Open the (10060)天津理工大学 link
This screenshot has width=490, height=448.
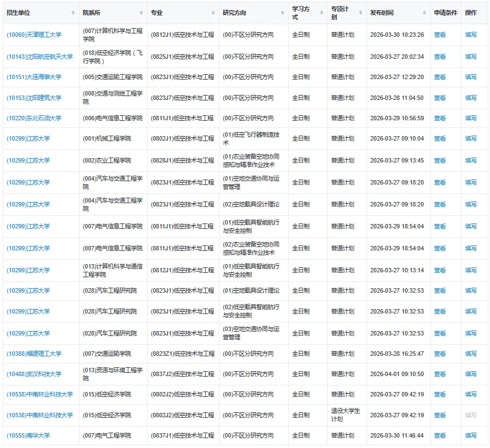34,35
